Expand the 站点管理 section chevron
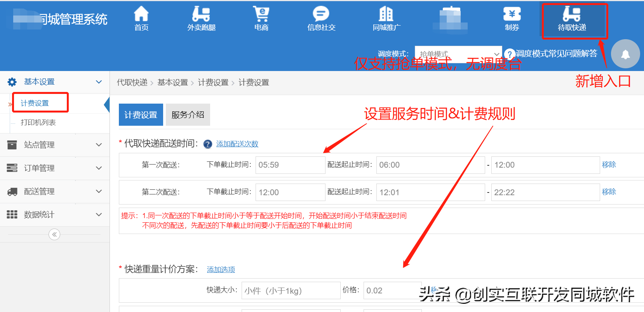The image size is (644, 312). (x=99, y=145)
